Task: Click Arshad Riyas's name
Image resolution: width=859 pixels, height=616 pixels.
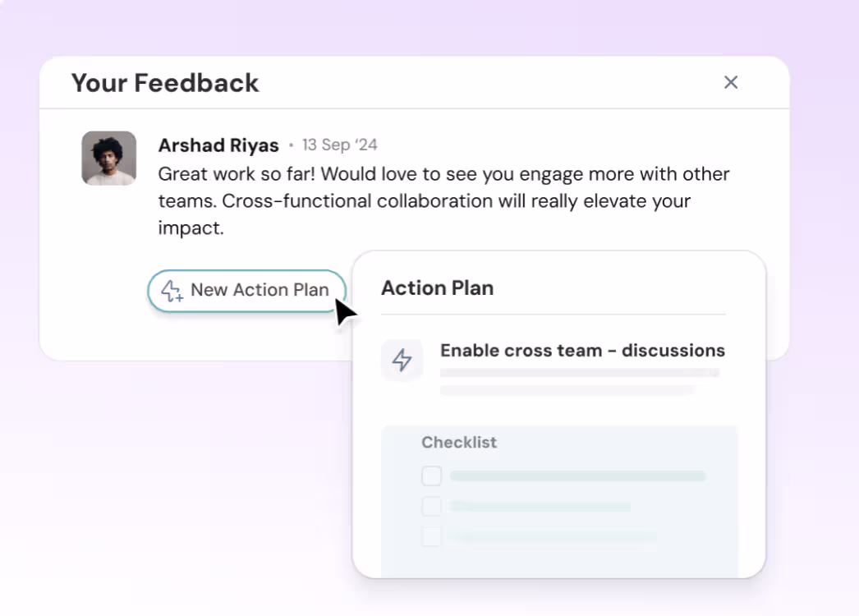Action: pos(218,145)
